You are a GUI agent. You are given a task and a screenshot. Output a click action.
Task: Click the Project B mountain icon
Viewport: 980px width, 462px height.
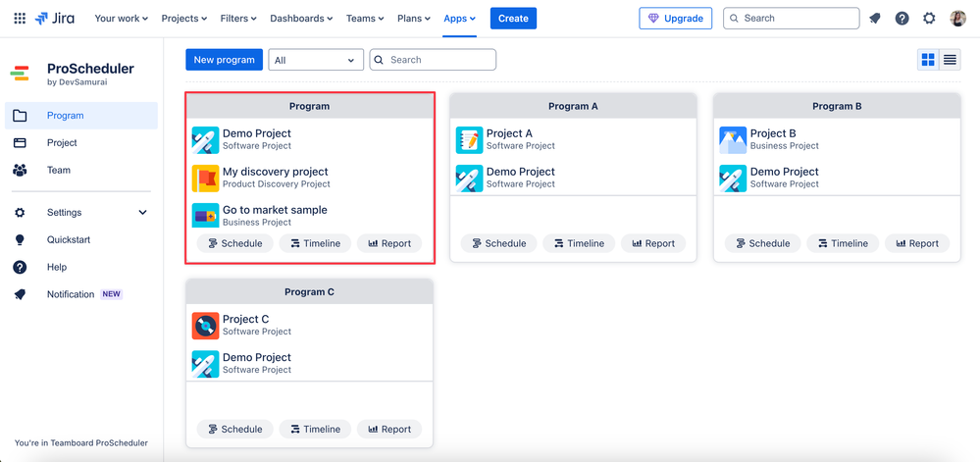tap(733, 139)
